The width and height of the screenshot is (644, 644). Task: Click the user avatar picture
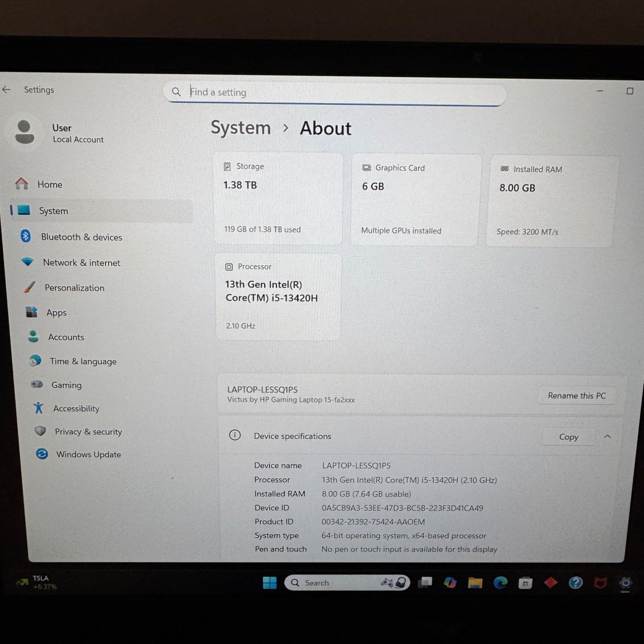pos(24,132)
